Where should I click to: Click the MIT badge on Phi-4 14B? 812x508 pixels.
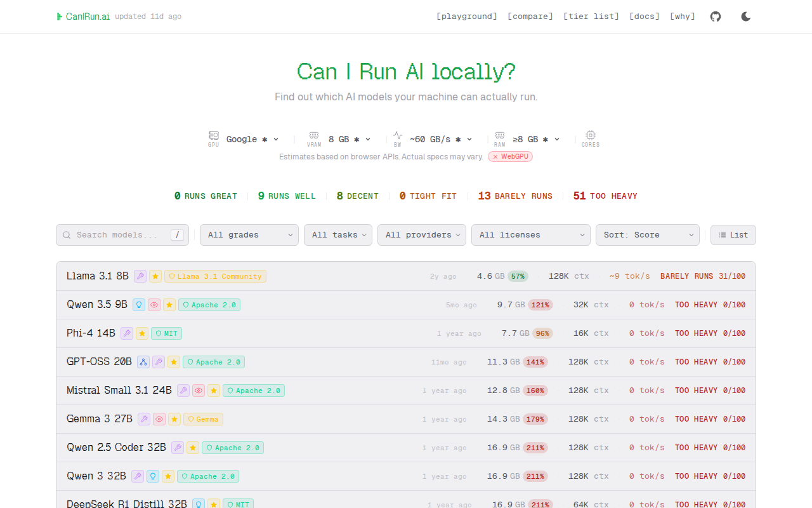(166, 333)
